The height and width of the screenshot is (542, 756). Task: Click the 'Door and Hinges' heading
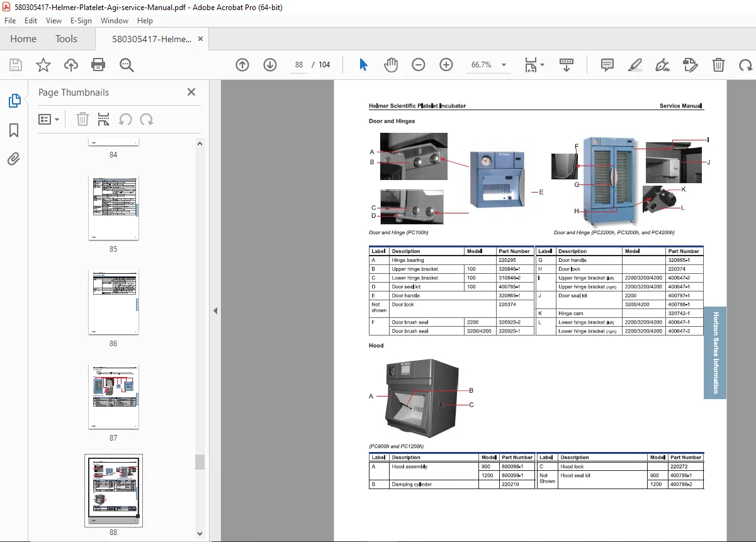click(x=392, y=121)
